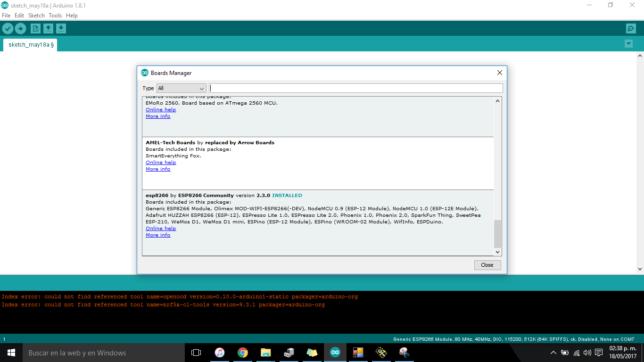644x362 pixels.
Task: Open Google Chrome from the taskbar
Action: (x=242, y=353)
